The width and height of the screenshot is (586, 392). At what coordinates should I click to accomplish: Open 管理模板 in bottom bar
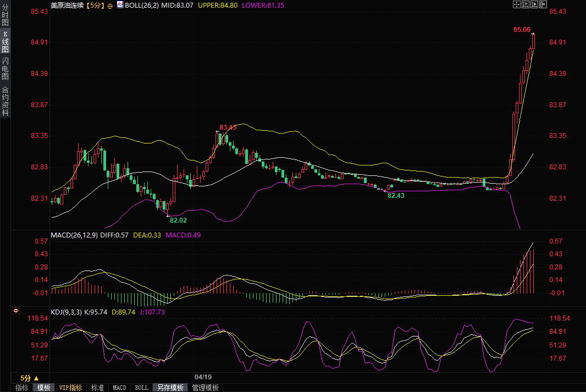click(205, 388)
